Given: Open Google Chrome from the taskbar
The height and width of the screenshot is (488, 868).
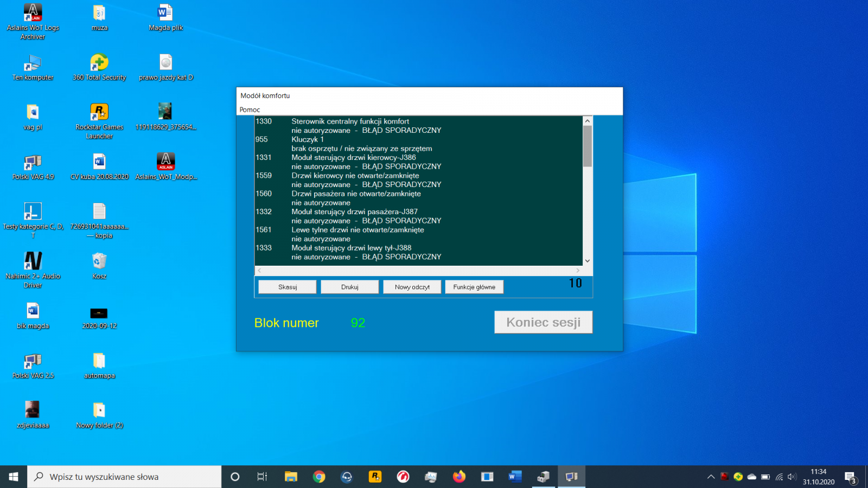Looking at the screenshot, I should 319,477.
